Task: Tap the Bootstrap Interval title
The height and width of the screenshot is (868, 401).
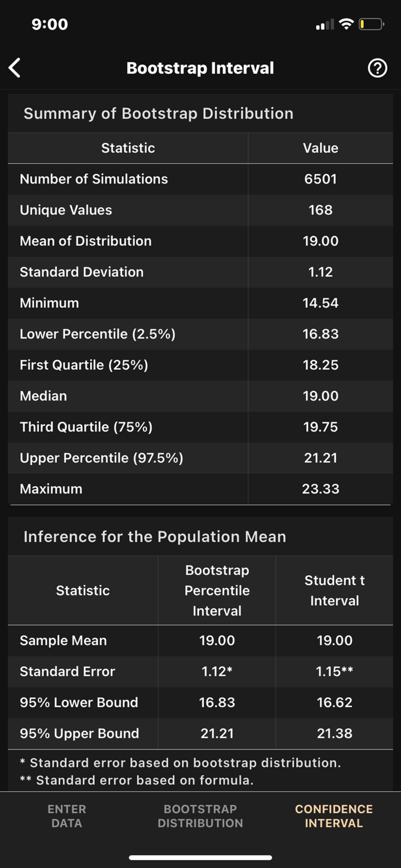Action: [200, 68]
